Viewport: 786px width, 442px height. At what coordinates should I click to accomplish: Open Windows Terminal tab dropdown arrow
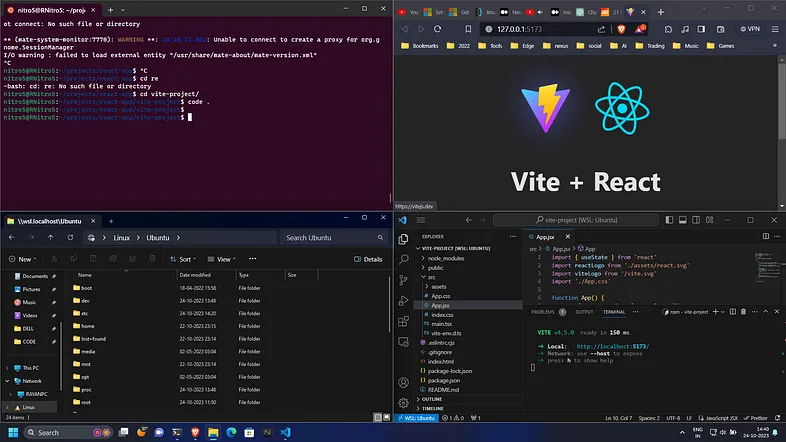(123, 10)
